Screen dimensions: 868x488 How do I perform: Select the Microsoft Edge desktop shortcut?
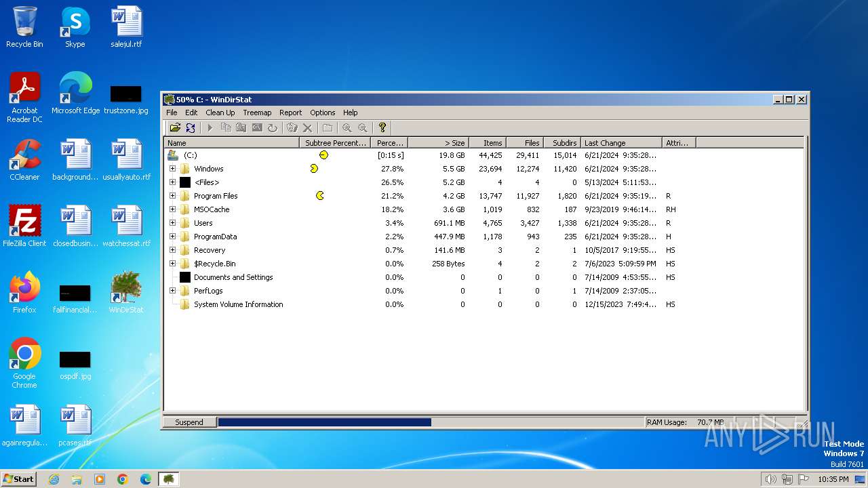[x=75, y=94]
